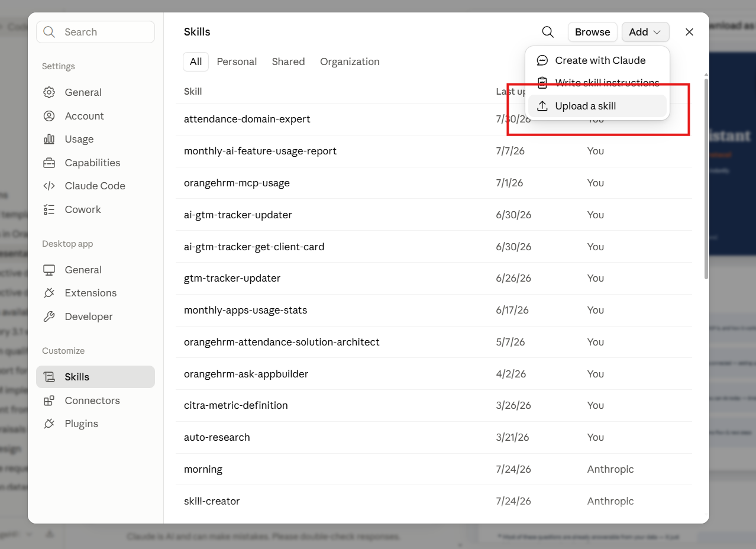Select the auto-research skill
756x549 pixels.
point(434,437)
